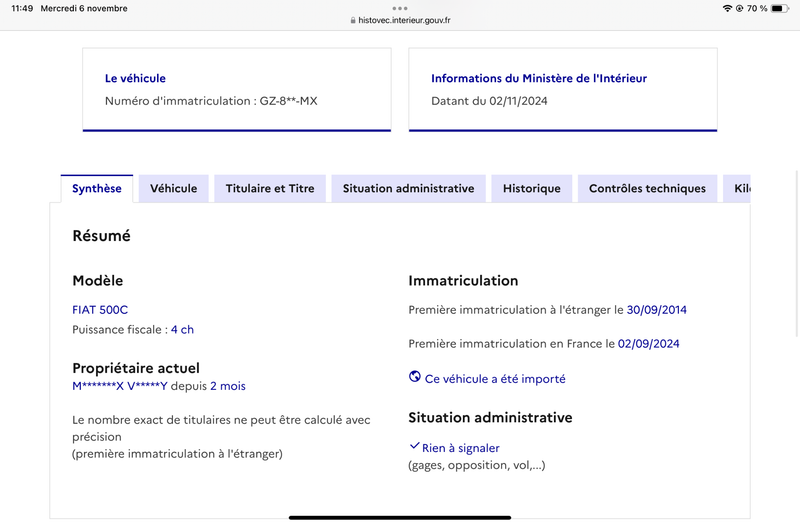Click the histovec.interieur.gouv.fr address bar
Viewport: 800px width, 525px height.
tap(400, 20)
